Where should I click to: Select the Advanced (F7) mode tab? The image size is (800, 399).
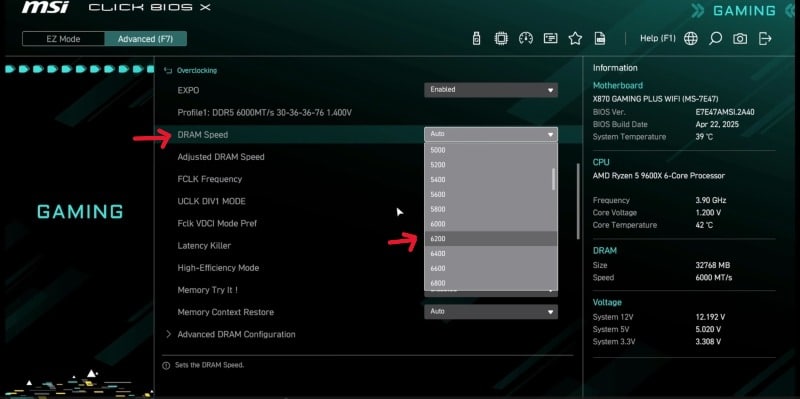tap(145, 39)
